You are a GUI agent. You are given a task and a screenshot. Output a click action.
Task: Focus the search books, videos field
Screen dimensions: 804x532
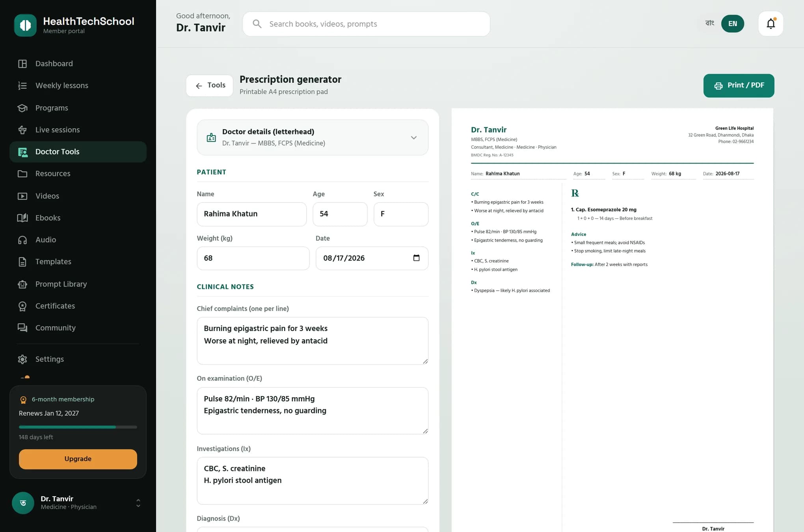tap(367, 24)
